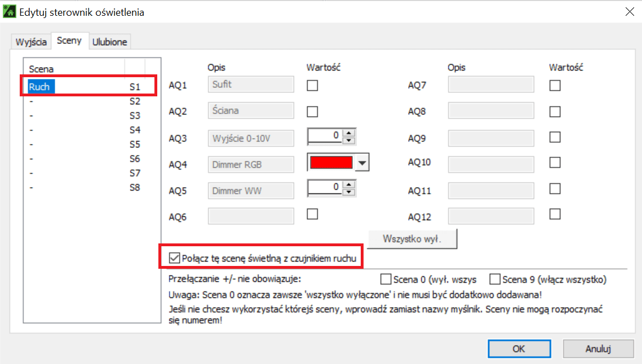Select scene row S4 in list
Viewport: 642px width, 364px height.
pos(85,130)
